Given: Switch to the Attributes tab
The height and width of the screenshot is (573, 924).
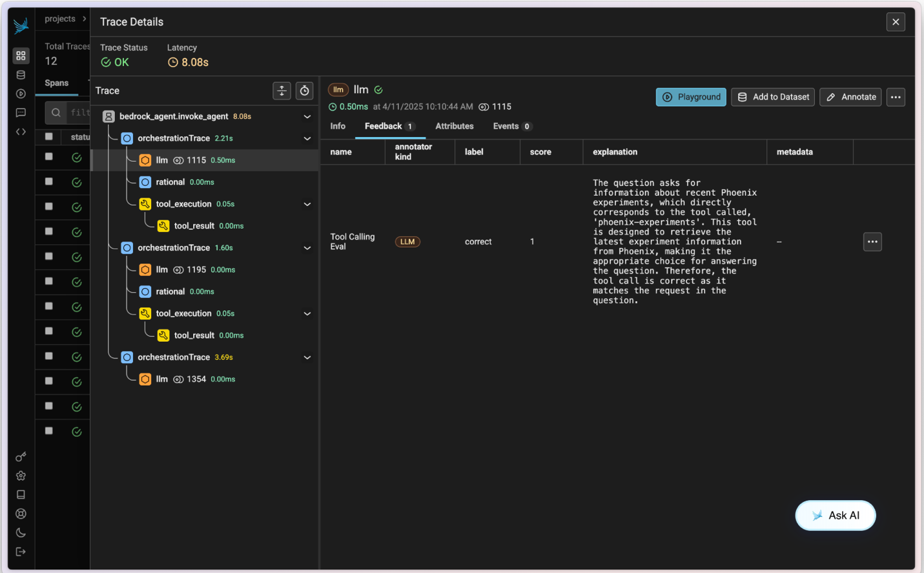Looking at the screenshot, I should click(x=454, y=127).
